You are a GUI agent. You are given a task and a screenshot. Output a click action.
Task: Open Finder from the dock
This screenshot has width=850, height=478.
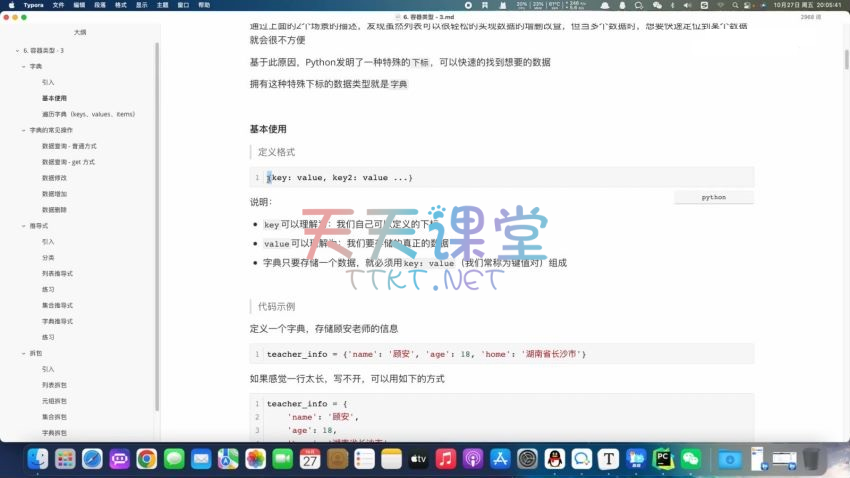click(38, 459)
